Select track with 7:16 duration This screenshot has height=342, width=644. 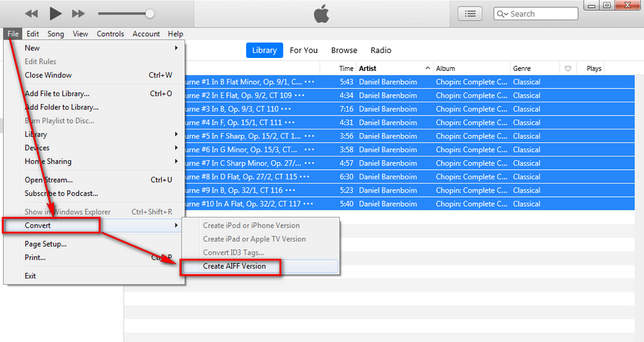[410, 109]
